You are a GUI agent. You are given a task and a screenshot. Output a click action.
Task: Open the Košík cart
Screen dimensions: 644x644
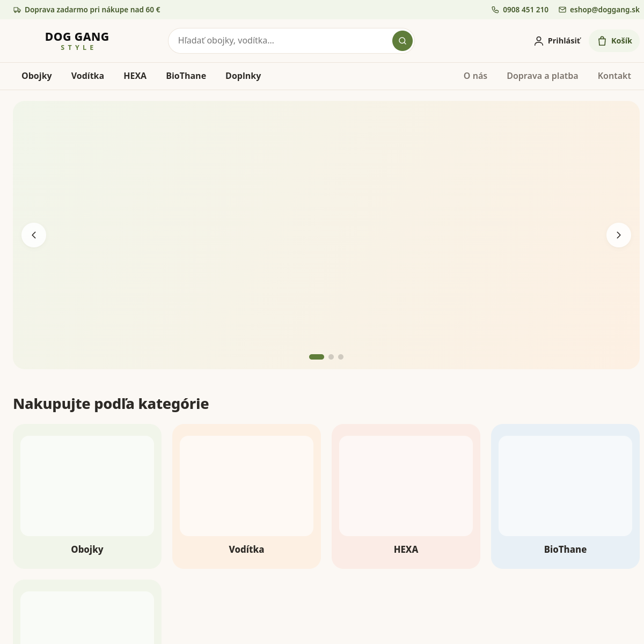point(614,41)
